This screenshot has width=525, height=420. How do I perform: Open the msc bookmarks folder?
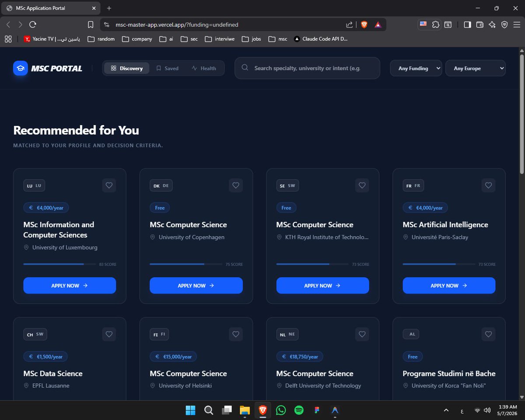point(278,39)
